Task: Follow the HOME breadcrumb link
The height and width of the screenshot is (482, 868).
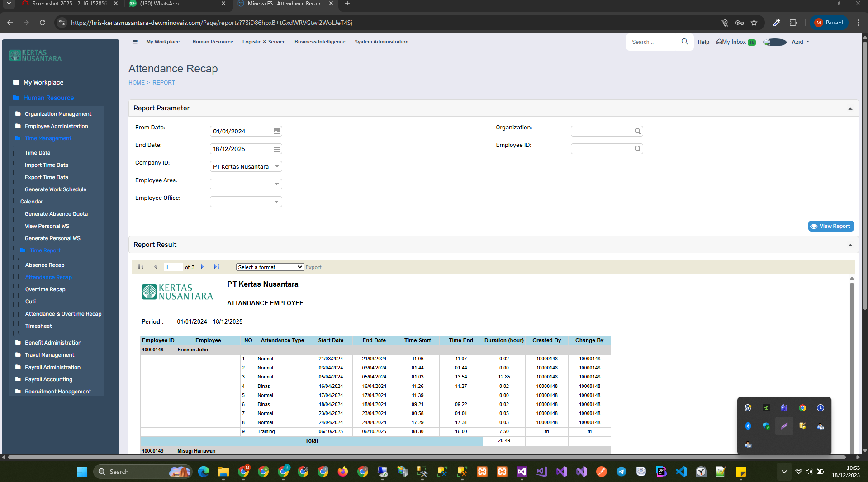Action: [136, 83]
